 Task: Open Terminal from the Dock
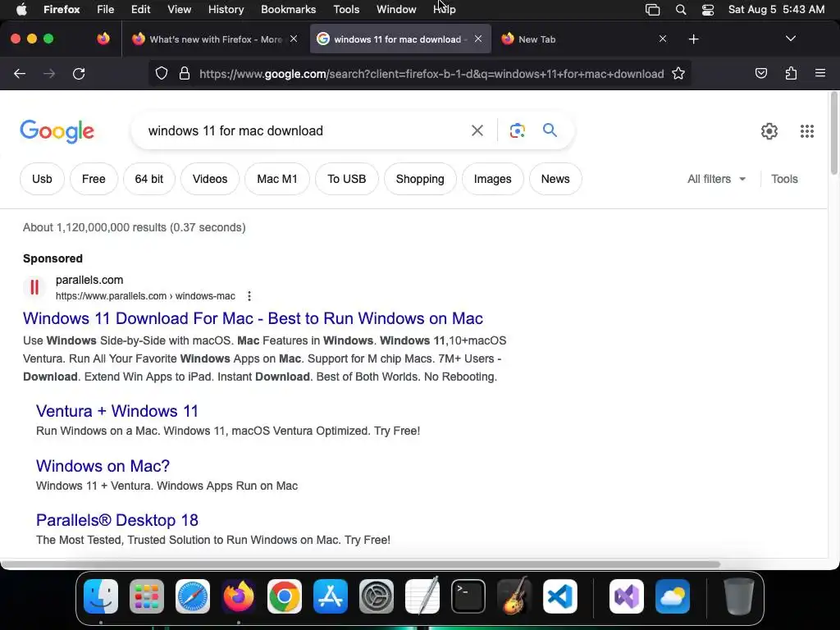[468, 596]
